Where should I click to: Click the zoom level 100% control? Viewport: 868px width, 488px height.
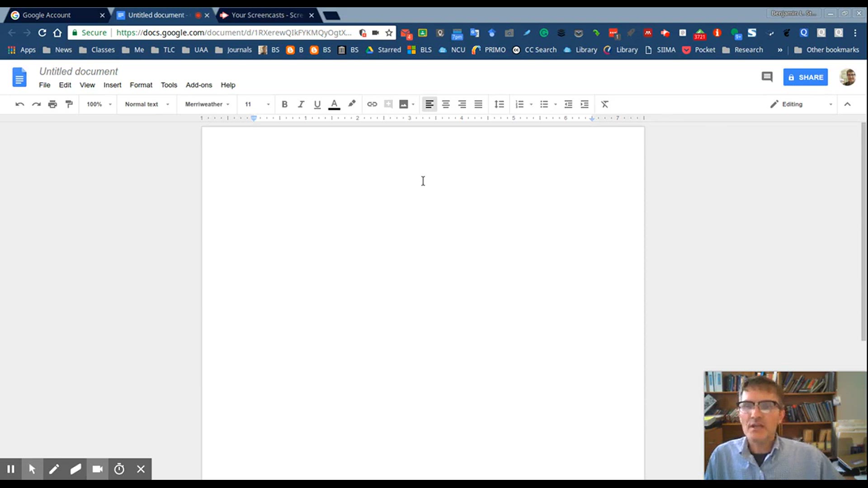pos(98,104)
